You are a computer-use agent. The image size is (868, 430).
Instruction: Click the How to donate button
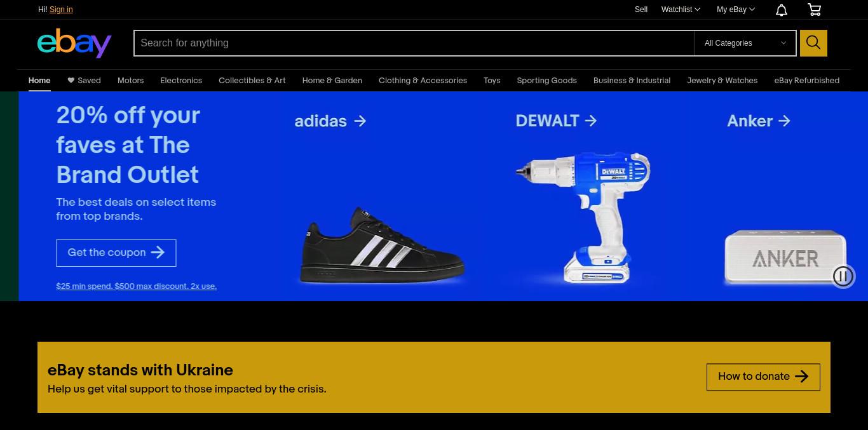coord(763,377)
